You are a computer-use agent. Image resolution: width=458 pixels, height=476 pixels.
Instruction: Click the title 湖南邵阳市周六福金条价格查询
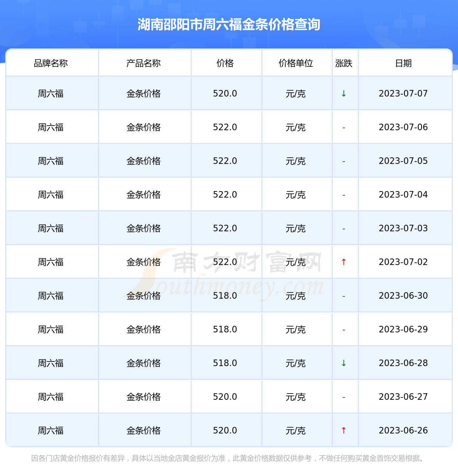[x=229, y=25]
